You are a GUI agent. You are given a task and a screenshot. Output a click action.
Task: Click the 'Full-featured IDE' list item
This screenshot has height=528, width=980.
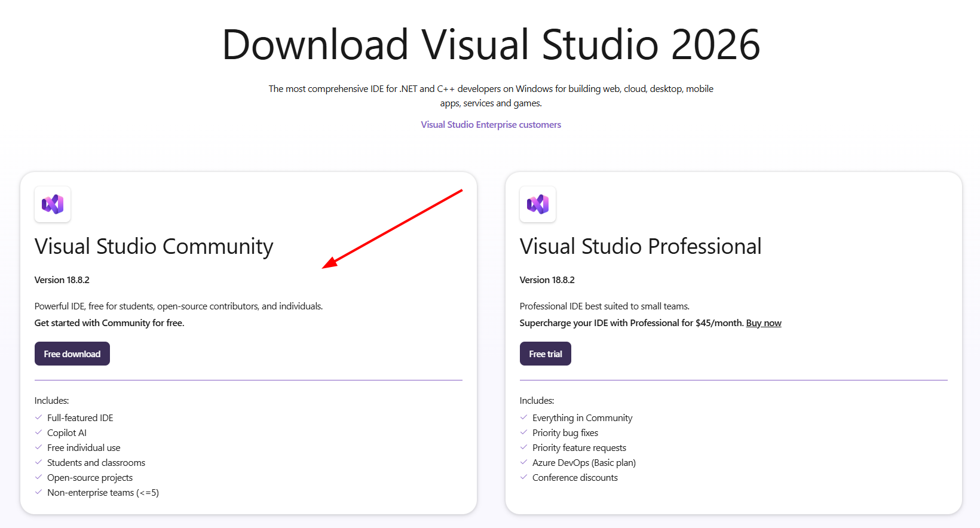pyautogui.click(x=80, y=418)
